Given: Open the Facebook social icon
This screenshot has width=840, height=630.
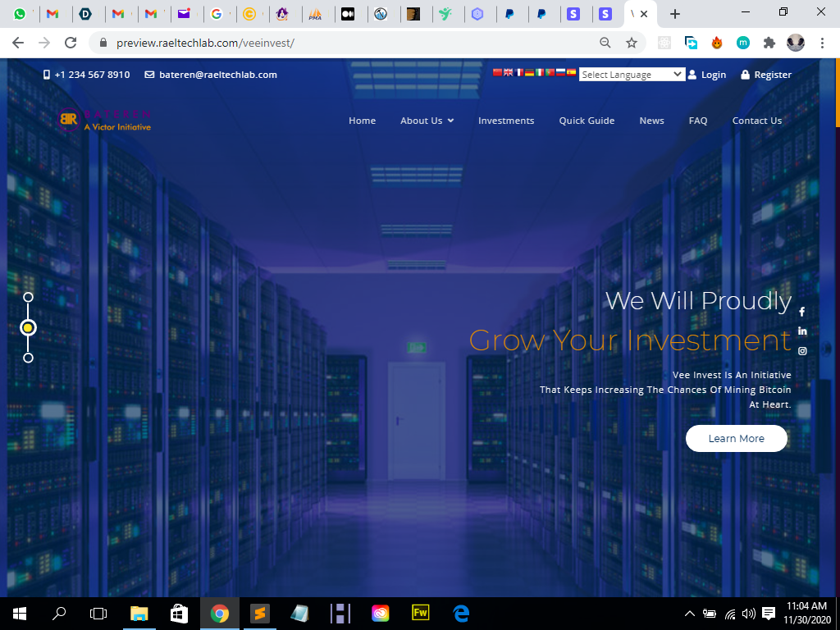Looking at the screenshot, I should 802,312.
